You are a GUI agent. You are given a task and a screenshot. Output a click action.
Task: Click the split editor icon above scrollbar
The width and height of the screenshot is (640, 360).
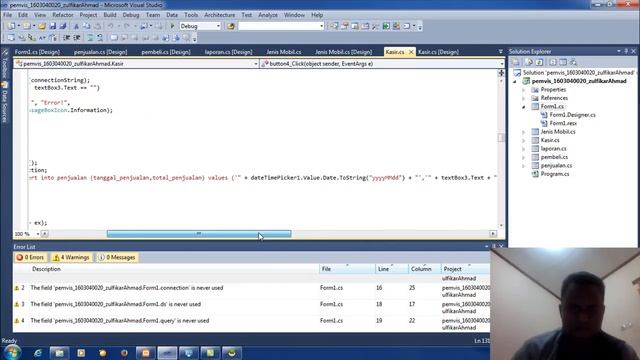click(x=501, y=73)
